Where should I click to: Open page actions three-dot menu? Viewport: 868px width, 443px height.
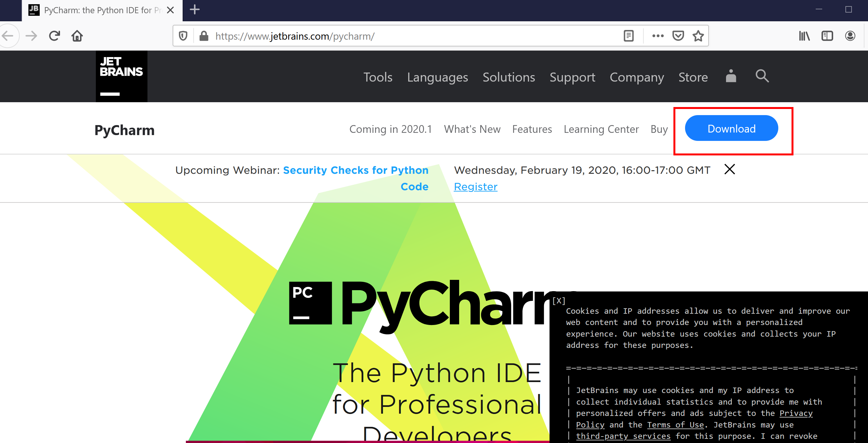(658, 36)
